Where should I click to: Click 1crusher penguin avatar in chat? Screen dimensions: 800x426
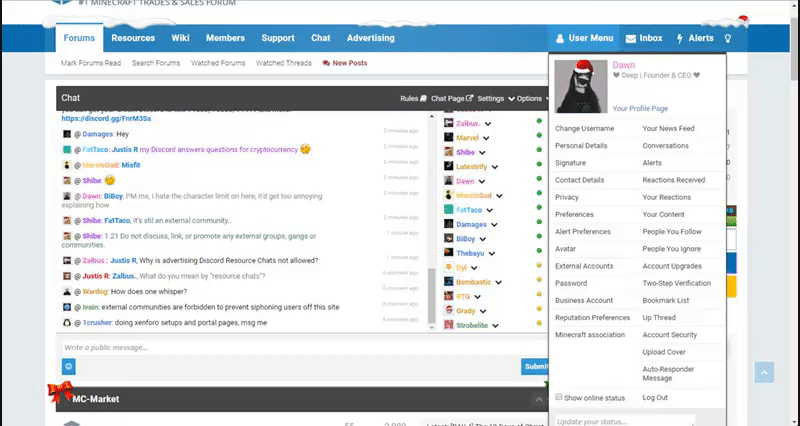(67, 323)
